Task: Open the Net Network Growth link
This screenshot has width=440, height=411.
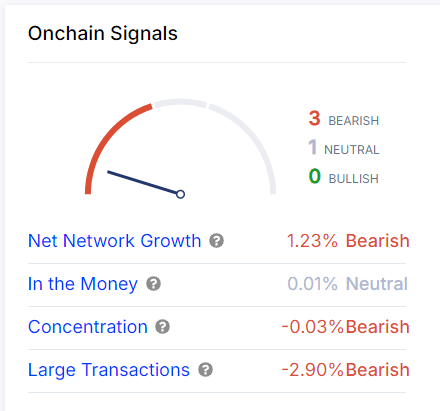Action: tap(115, 241)
